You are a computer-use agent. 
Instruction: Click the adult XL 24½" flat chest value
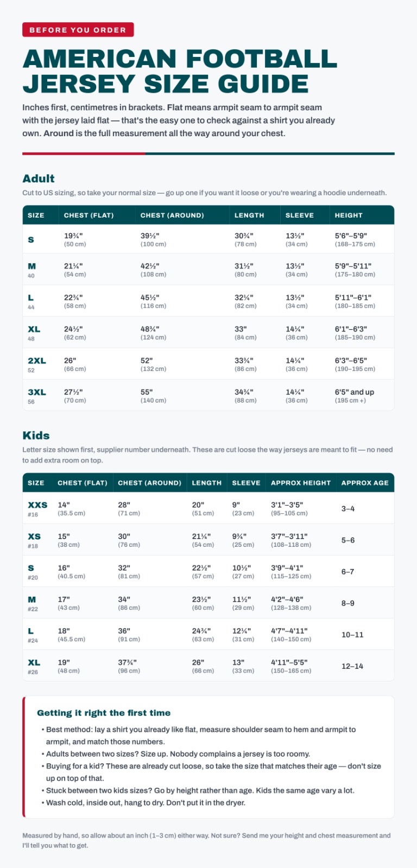pyautogui.click(x=75, y=333)
